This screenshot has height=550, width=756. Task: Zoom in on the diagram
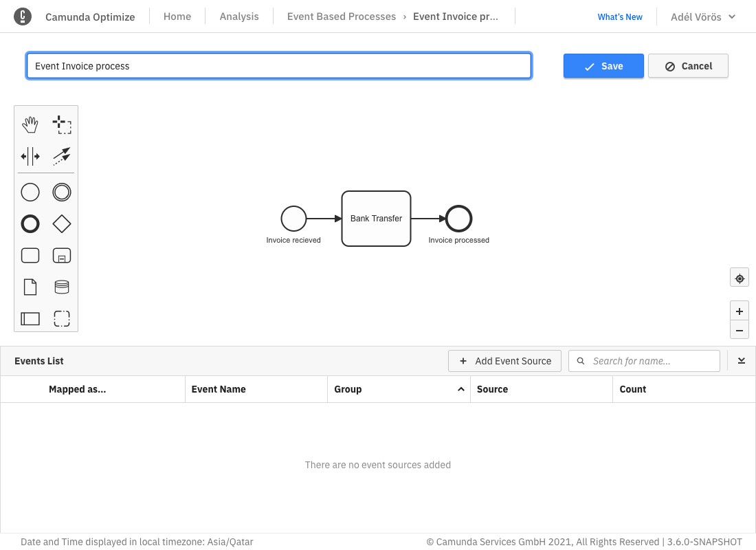pyautogui.click(x=740, y=311)
